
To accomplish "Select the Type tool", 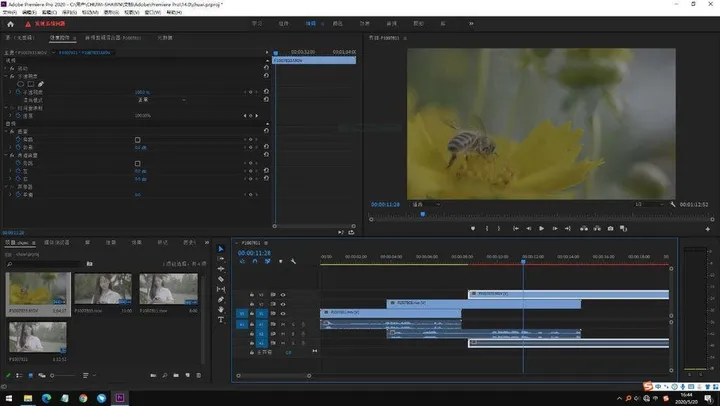I will pyautogui.click(x=222, y=319).
